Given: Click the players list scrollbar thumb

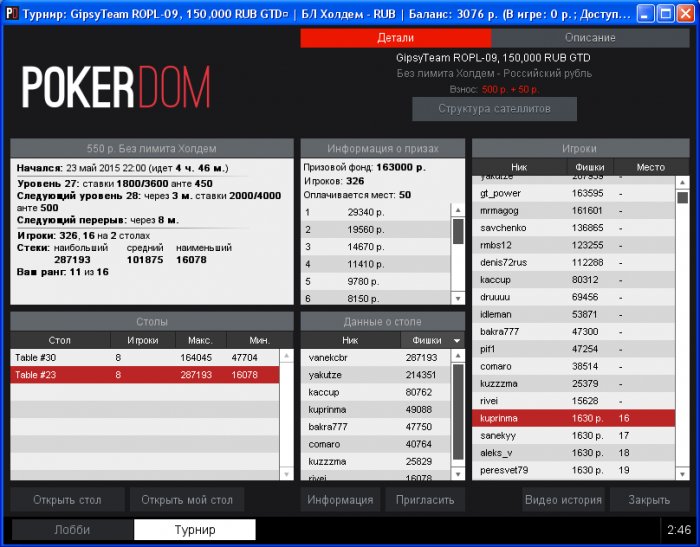Looking at the screenshot, I should pos(683,197).
